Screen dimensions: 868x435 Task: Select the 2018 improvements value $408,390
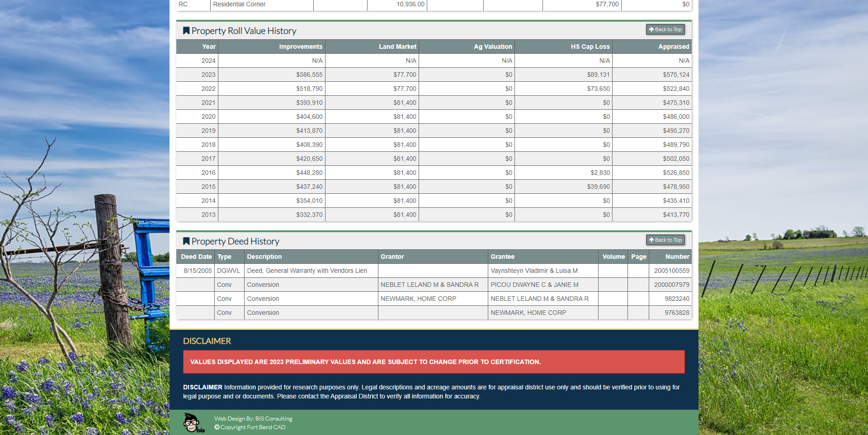point(309,145)
